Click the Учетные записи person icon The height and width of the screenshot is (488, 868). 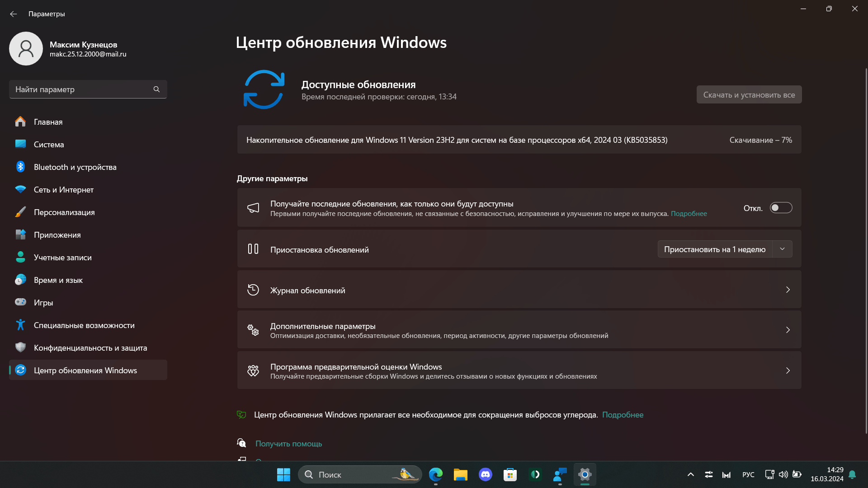20,257
